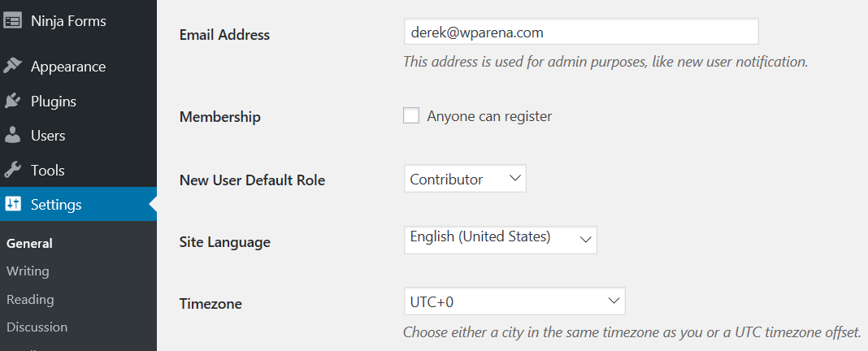Screen dimensions: 868x351
Task: Click the Anyone can register label text
Action: tap(489, 116)
